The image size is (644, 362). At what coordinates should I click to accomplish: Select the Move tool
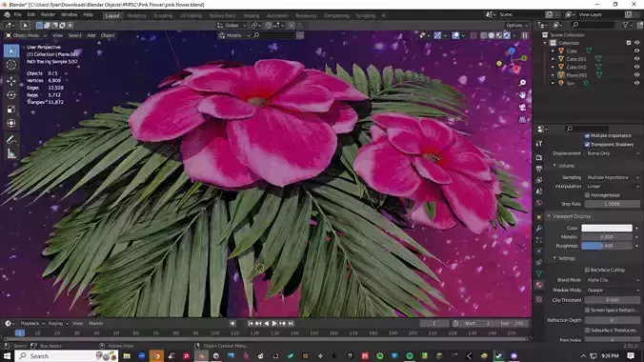(x=11, y=81)
